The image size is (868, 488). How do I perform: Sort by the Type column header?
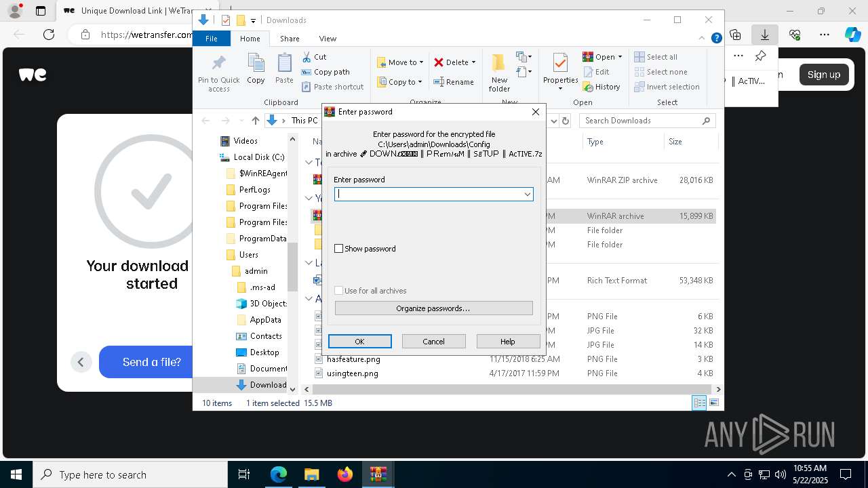point(623,142)
